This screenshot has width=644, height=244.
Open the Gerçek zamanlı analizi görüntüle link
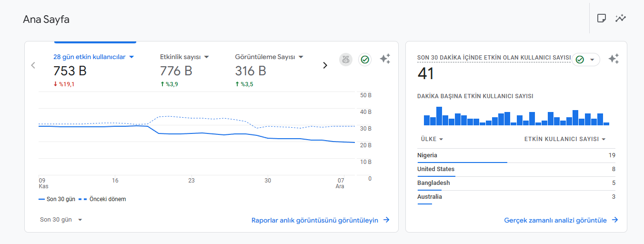tap(561, 220)
